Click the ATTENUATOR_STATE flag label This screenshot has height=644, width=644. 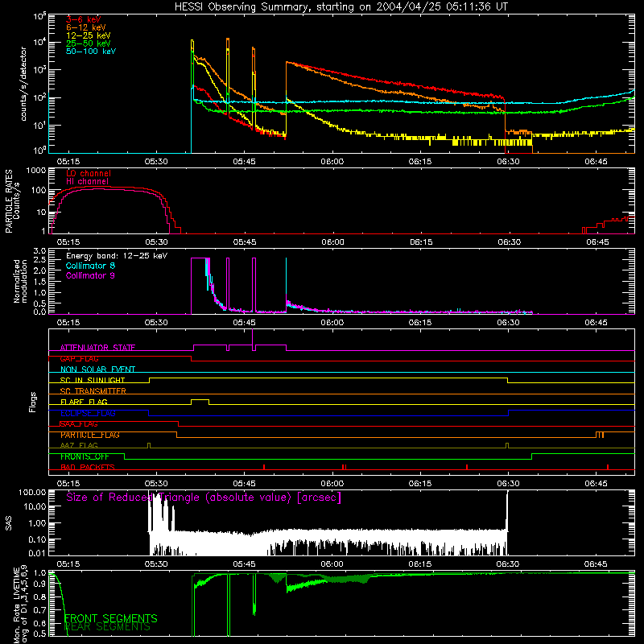(x=97, y=348)
